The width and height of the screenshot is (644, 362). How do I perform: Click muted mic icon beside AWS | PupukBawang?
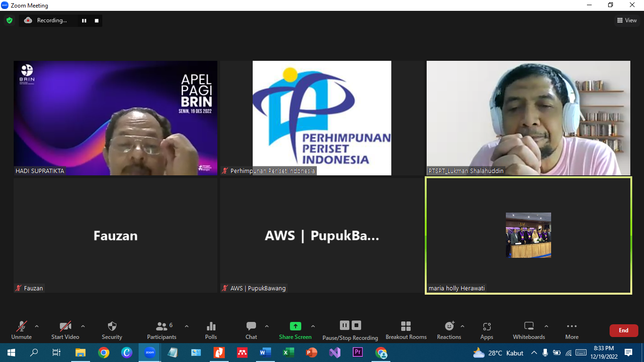click(x=225, y=288)
